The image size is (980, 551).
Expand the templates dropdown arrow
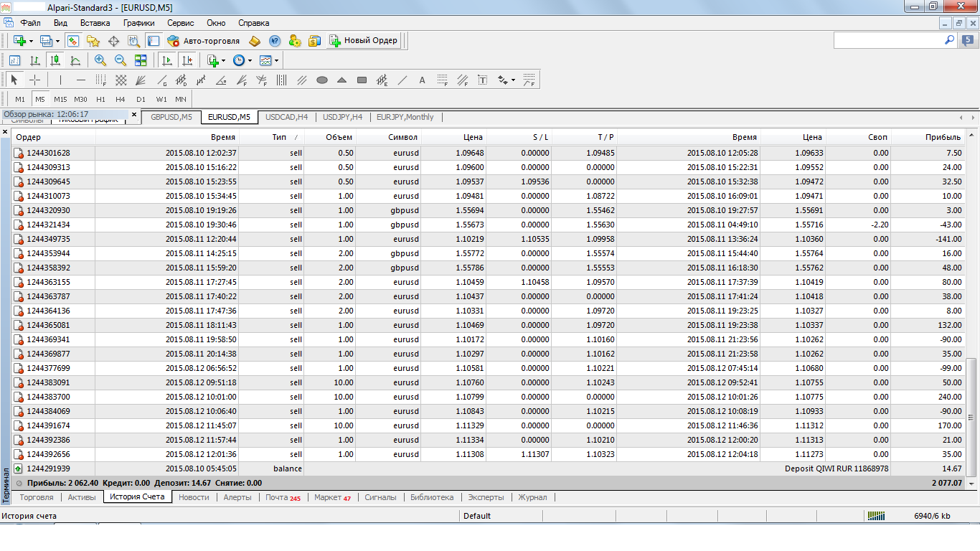276,61
